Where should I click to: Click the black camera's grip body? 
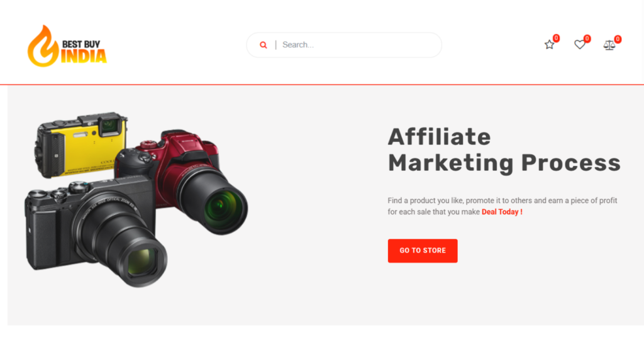[x=41, y=230]
